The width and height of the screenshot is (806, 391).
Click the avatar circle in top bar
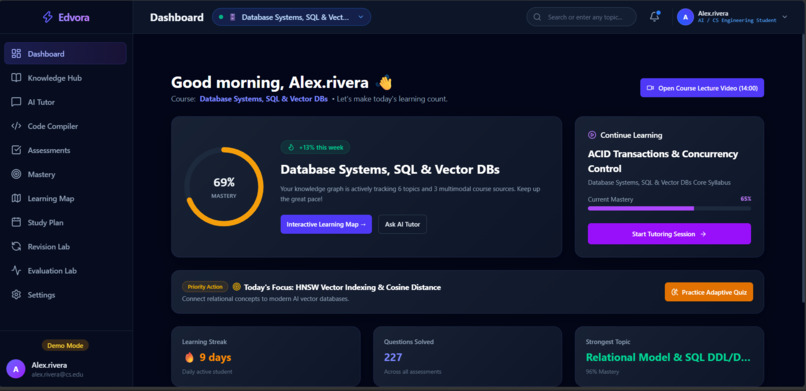click(685, 17)
